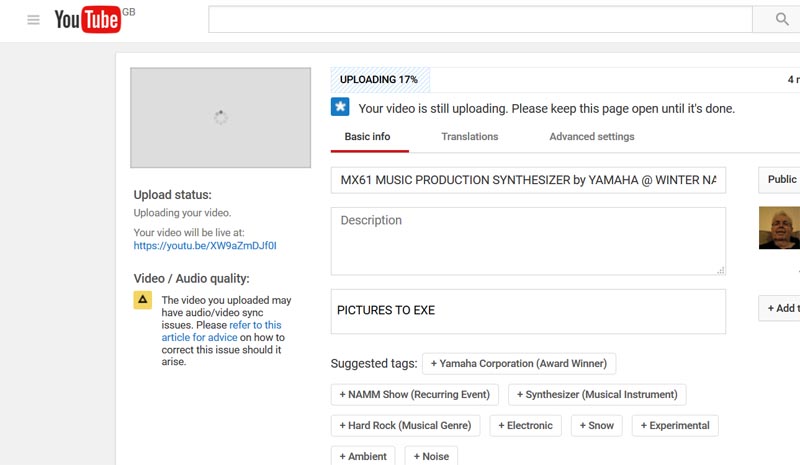Click into the Description text area
Screen dimensions: 800x465
528,241
